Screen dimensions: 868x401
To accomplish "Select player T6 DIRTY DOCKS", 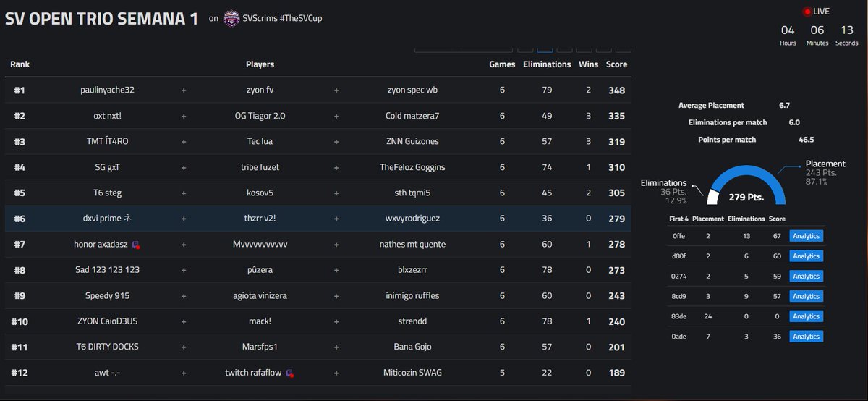I will pyautogui.click(x=108, y=347).
